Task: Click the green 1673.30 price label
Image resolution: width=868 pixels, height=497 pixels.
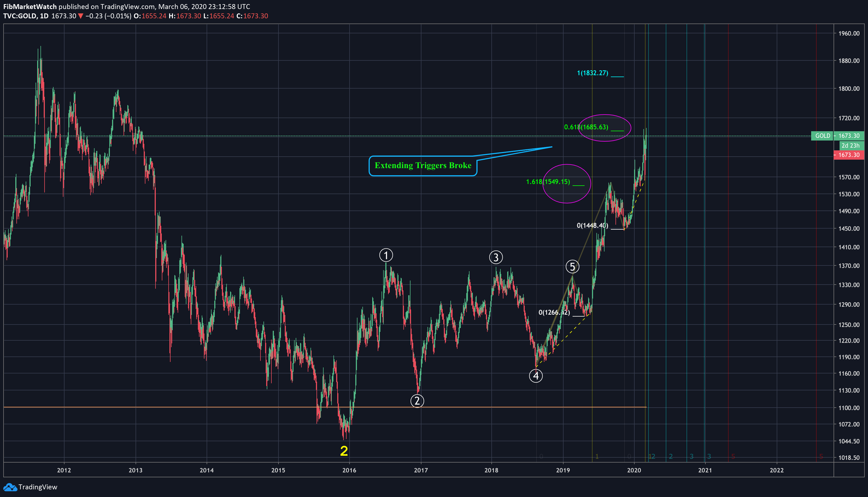Action: click(x=849, y=136)
